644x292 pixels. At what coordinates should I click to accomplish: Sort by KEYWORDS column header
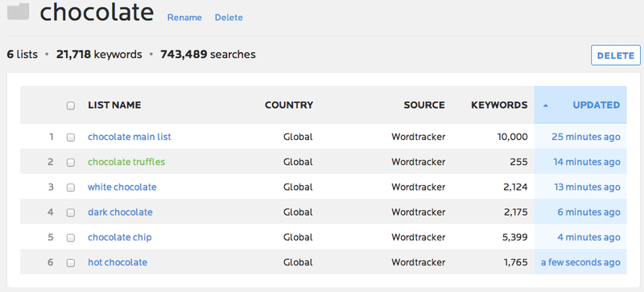(499, 105)
